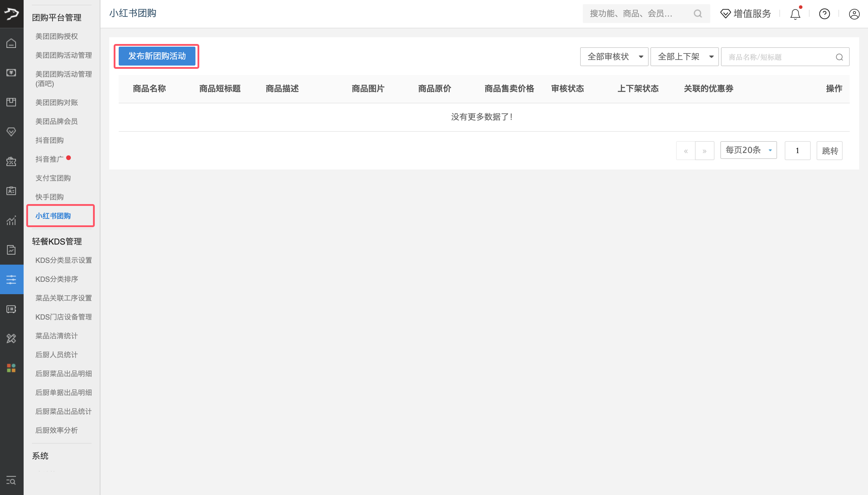The height and width of the screenshot is (495, 868).
Task: Switch to 抖音团购 in the sidebar menu
Action: click(49, 140)
